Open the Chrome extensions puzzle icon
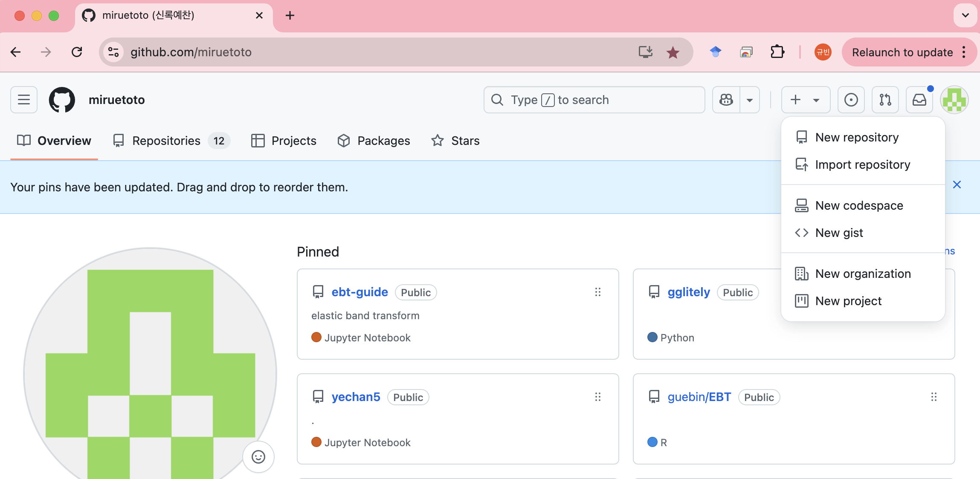 (x=777, y=52)
